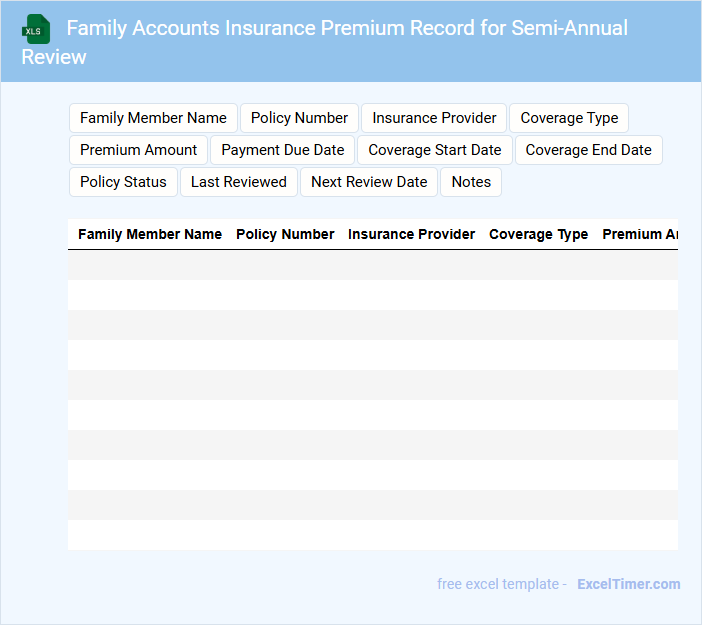The width and height of the screenshot is (702, 625).
Task: Click the Family Member Name column header
Action: [150, 234]
